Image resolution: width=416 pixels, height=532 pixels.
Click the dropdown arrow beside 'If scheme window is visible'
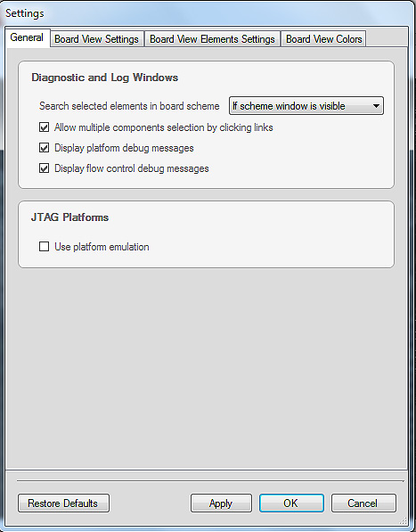click(376, 106)
